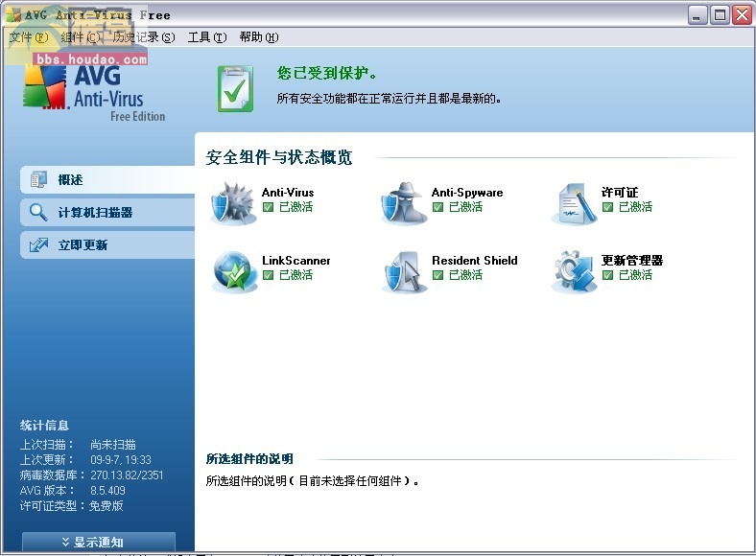Click the Anti-Spyware 已激活 check mark
Image resolution: width=756 pixels, height=556 pixels.
(x=437, y=207)
